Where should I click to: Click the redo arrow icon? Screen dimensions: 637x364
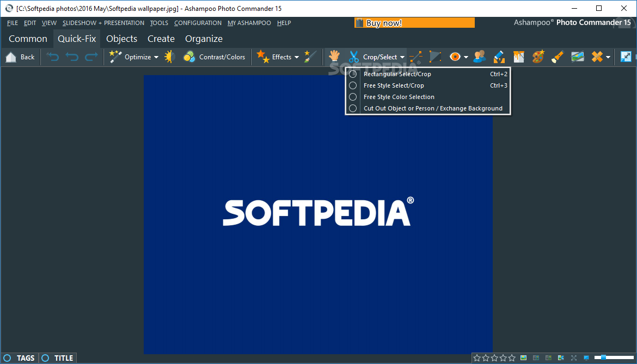(x=91, y=57)
